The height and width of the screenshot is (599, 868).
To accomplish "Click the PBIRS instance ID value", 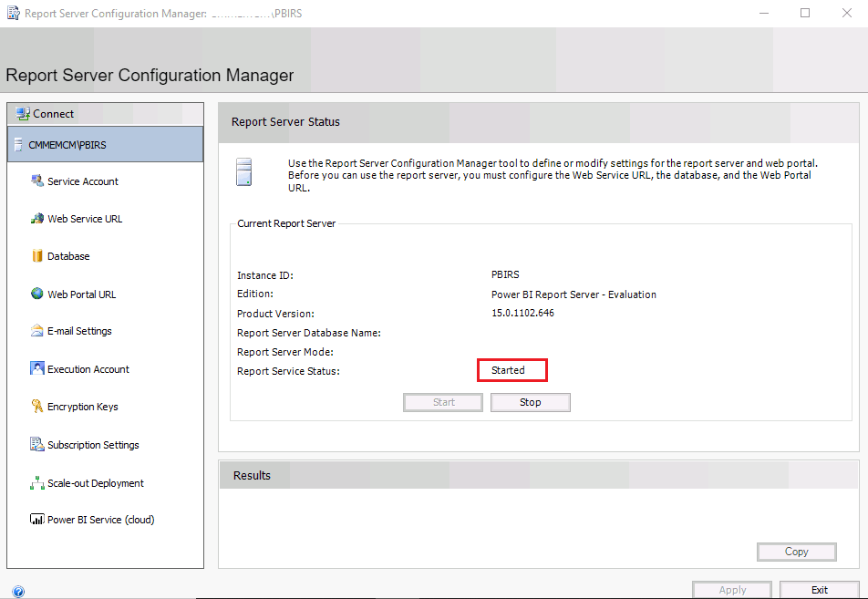I will (x=505, y=274).
